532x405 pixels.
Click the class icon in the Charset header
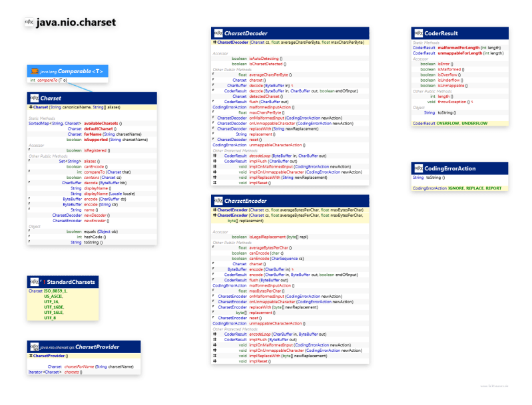(34, 98)
